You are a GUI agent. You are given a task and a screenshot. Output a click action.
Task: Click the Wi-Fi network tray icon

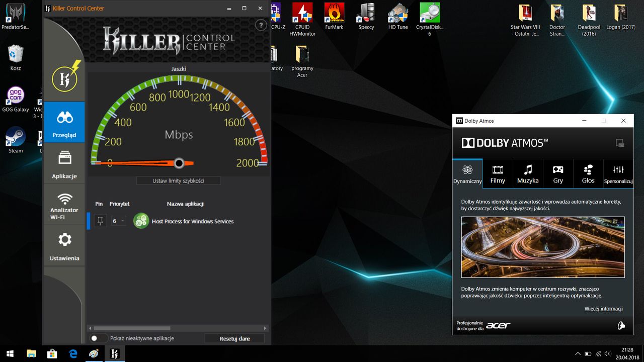tap(598, 354)
